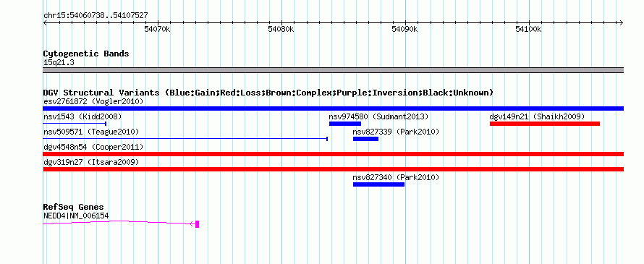
Task: Click the dgv4548n54 (Cooper2011) red bar
Action: [333, 154]
